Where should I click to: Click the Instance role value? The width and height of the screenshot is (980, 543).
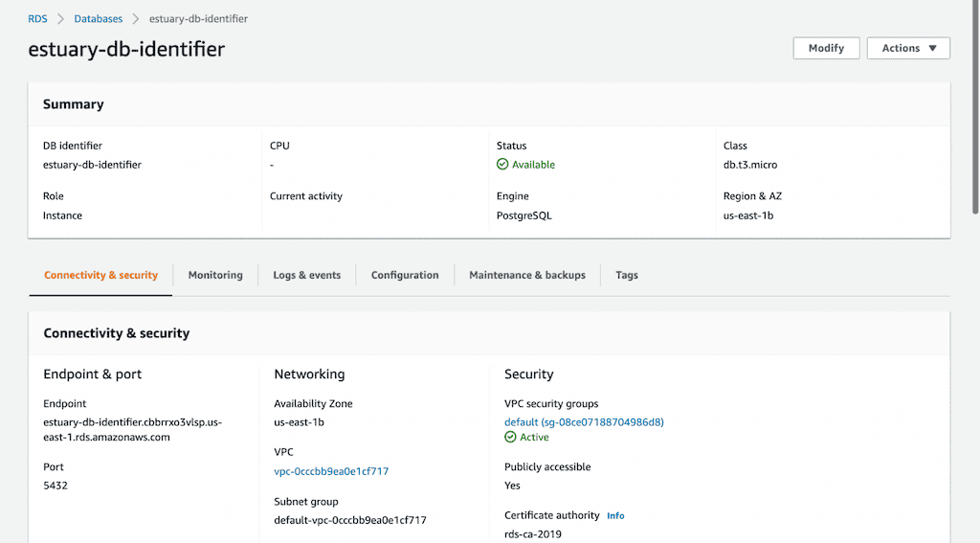tap(62, 215)
